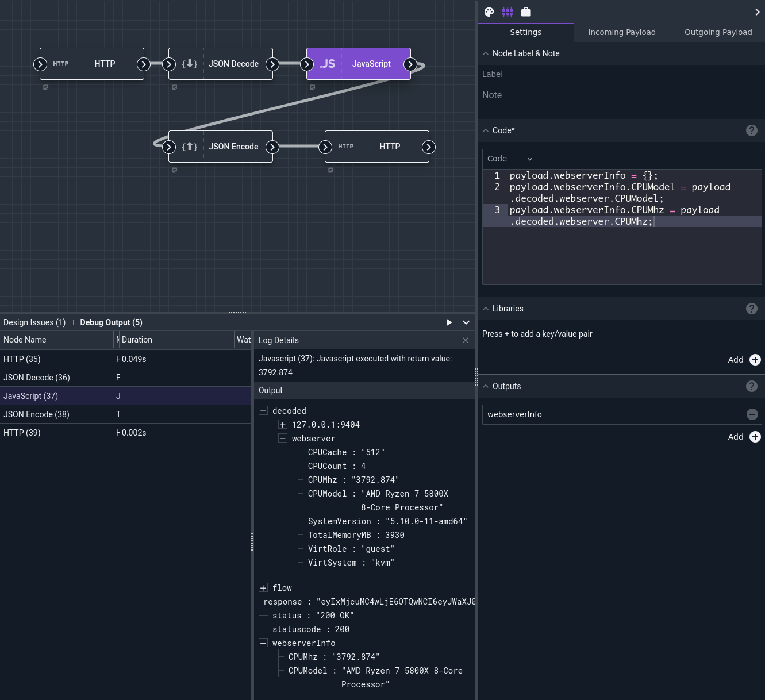Viewport: 765px width, 700px height.
Task: Open the briefcase panel icon
Action: [526, 11]
